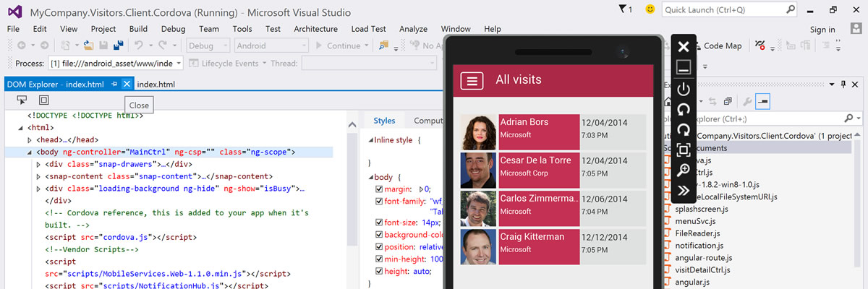Open Craig Kitterman visit entry

pos(553,246)
